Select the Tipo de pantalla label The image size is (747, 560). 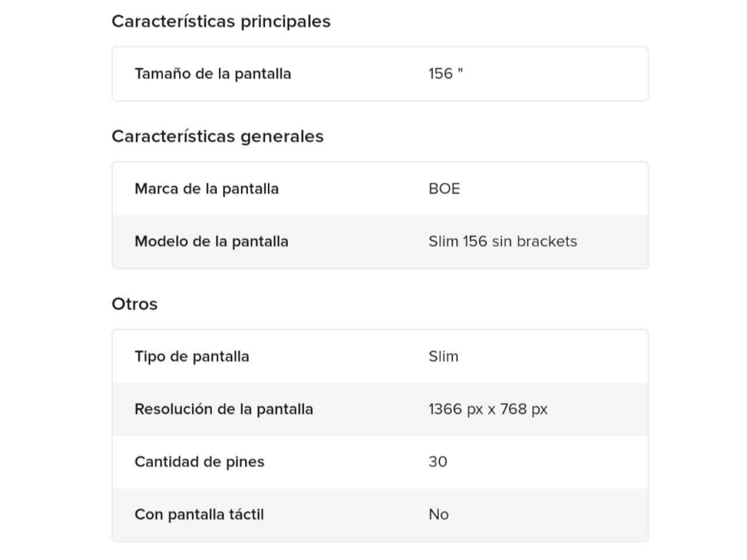pos(191,356)
